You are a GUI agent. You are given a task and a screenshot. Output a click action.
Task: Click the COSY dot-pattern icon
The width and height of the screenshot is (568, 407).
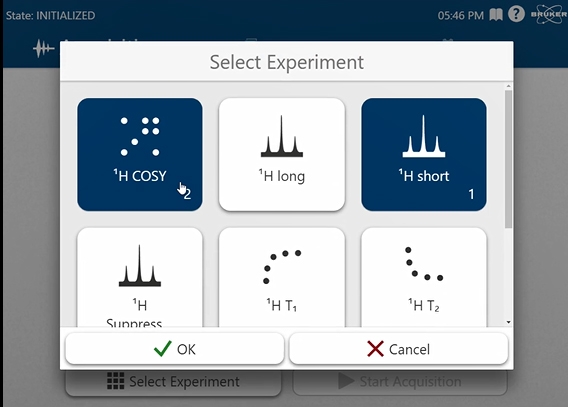pyautogui.click(x=140, y=137)
